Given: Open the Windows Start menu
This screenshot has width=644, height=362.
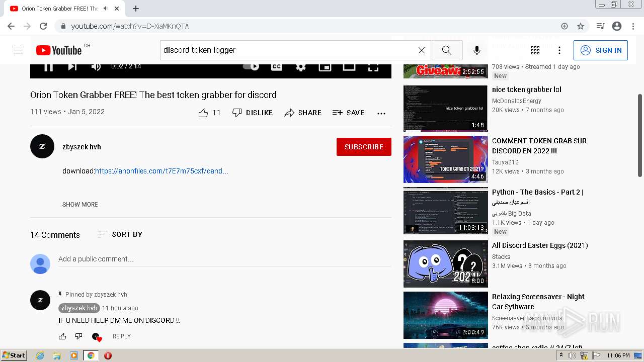Looking at the screenshot, I should [14, 355].
